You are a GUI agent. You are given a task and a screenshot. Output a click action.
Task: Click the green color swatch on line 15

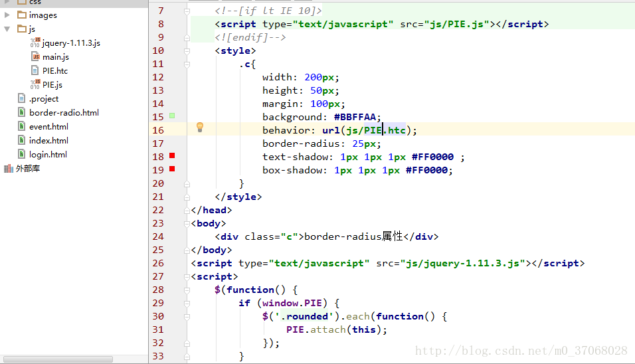tap(172, 116)
